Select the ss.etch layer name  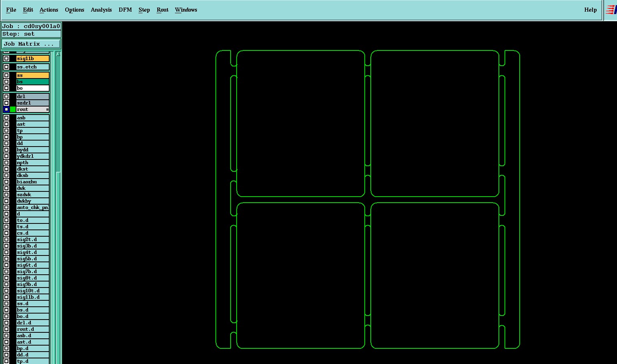pos(33,67)
